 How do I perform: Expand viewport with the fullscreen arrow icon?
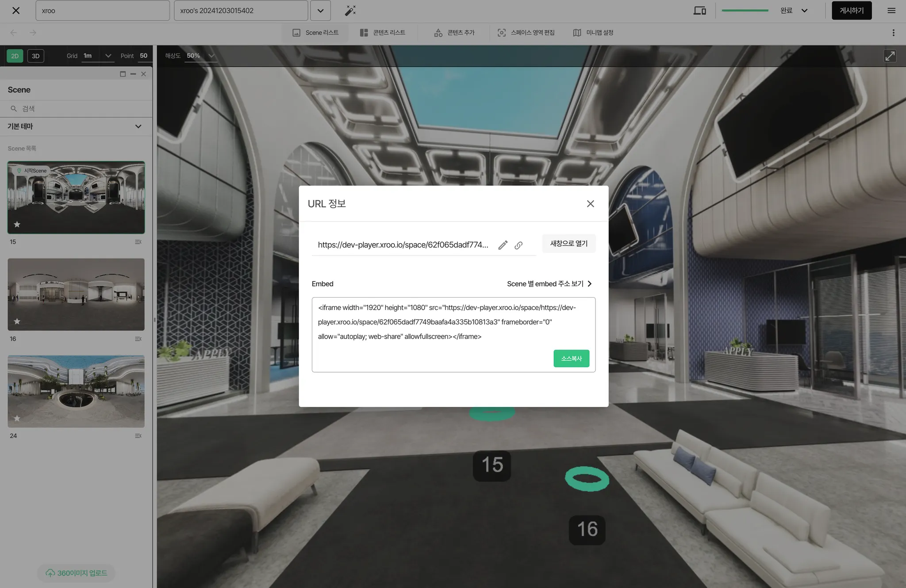[890, 56]
